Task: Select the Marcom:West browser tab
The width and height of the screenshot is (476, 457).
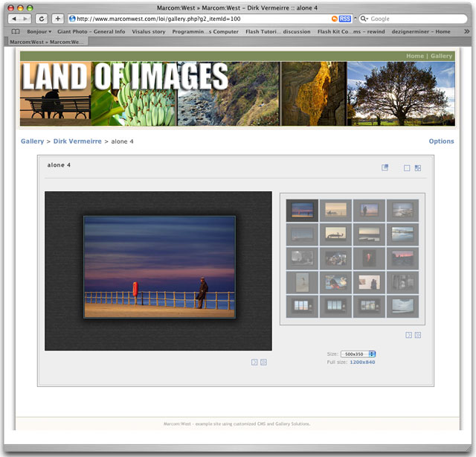Action: coord(46,42)
